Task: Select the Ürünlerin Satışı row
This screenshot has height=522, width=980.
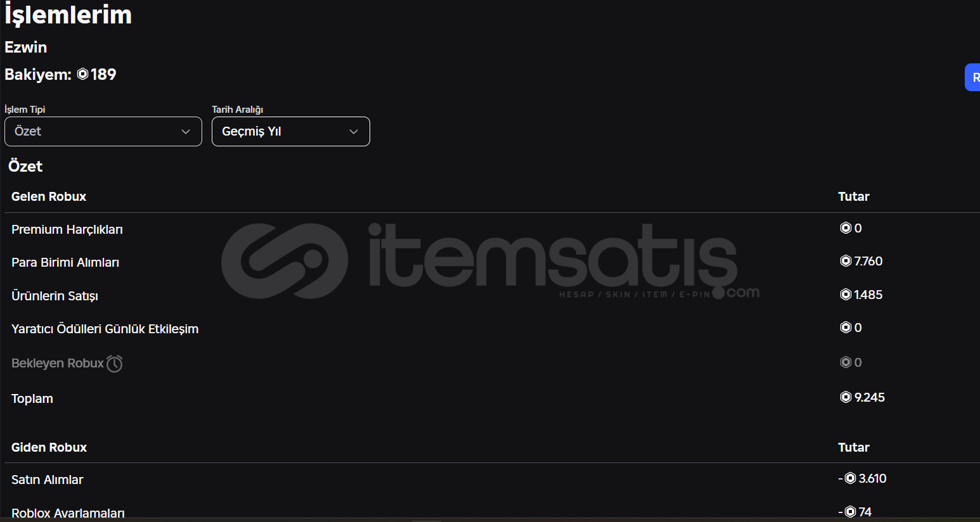Action: click(492, 296)
